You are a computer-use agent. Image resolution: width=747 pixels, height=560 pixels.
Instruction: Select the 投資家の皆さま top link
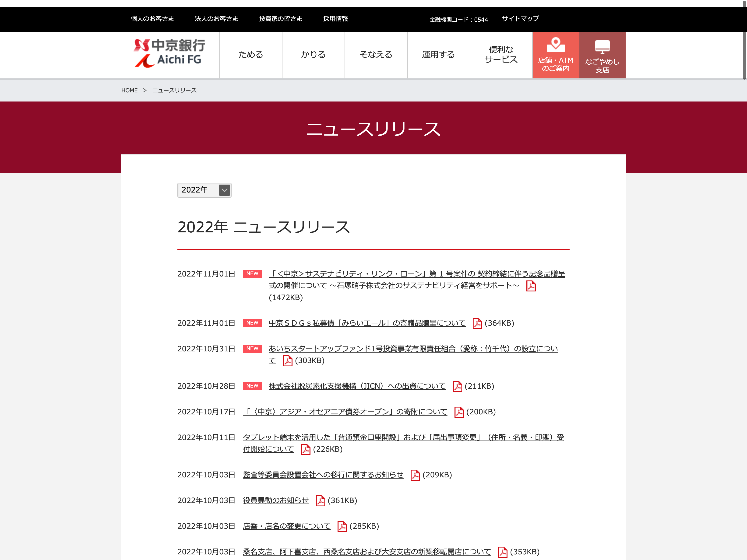click(280, 19)
